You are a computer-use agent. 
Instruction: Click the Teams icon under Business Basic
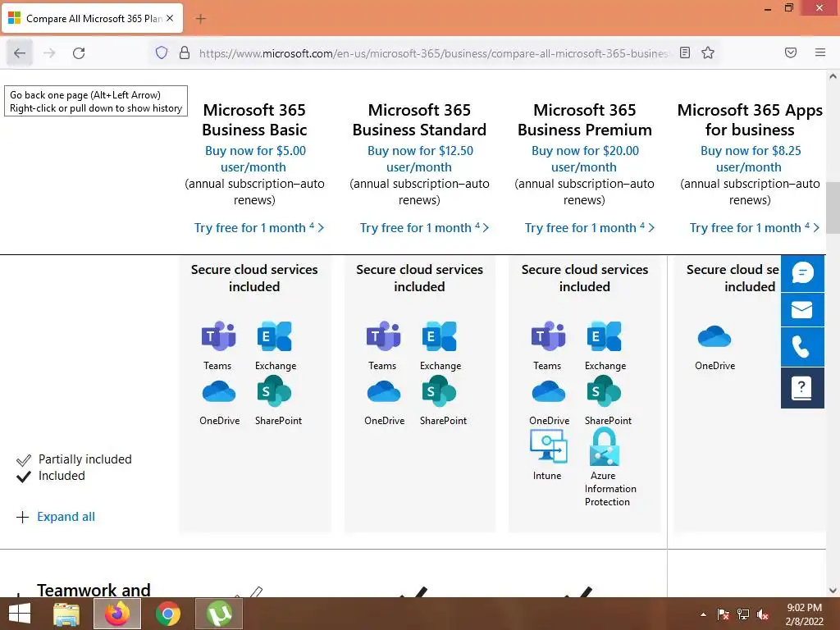[x=218, y=336]
